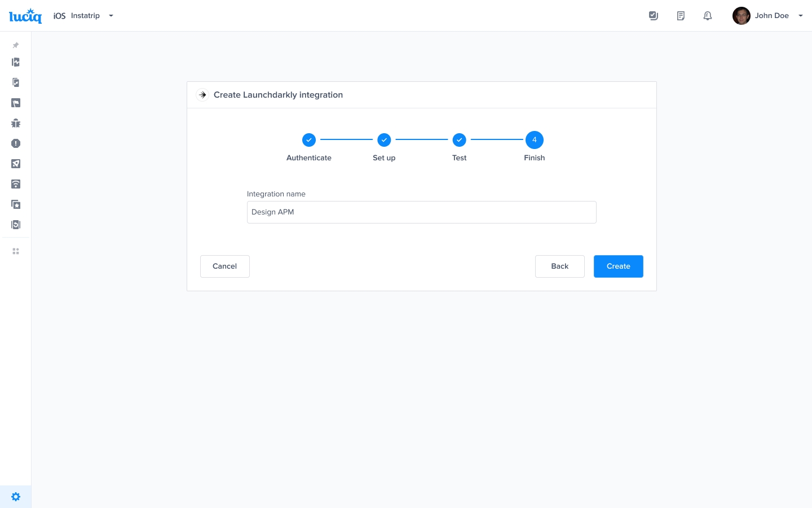The height and width of the screenshot is (508, 812).
Task: Click the Integration name input field
Action: (x=421, y=212)
